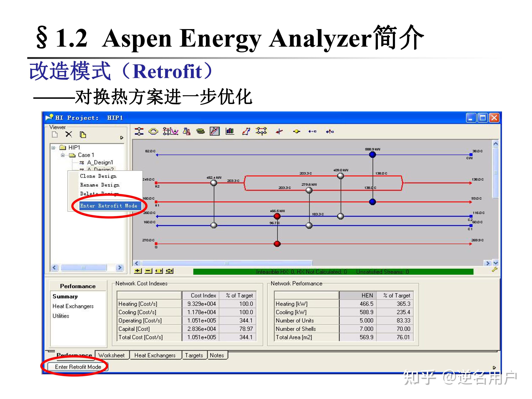Choose Clone Design from context menu

(x=98, y=176)
